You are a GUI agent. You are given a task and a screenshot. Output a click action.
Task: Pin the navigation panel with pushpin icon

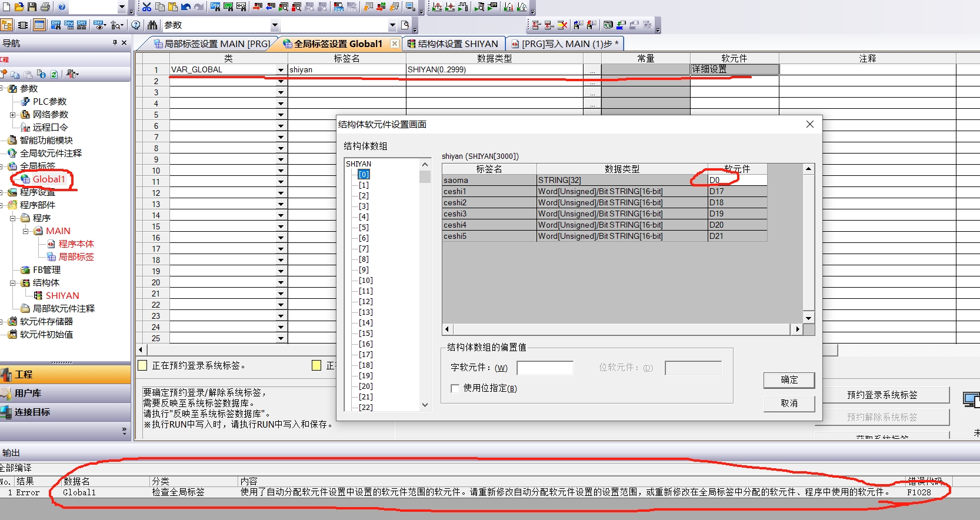(x=115, y=43)
